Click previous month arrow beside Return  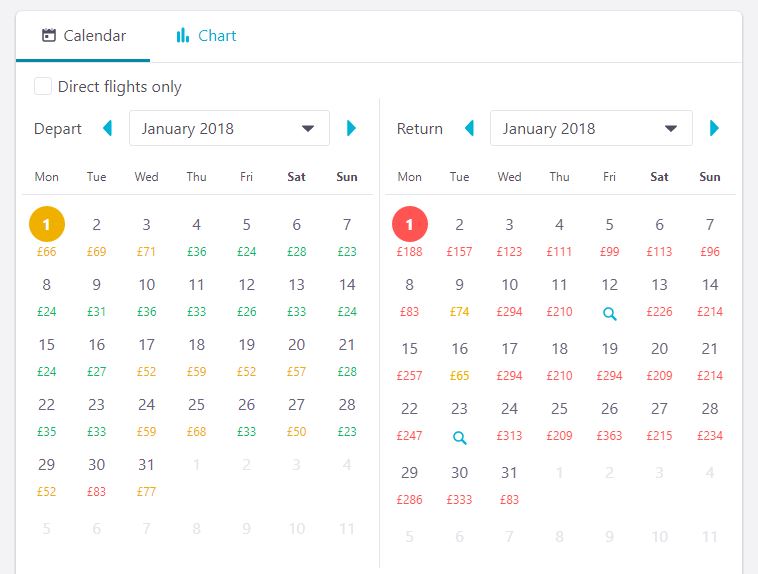coord(469,128)
